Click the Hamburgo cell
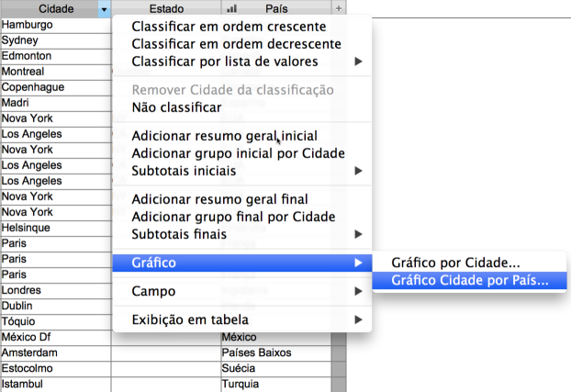This screenshot has width=571, height=392. [56, 25]
